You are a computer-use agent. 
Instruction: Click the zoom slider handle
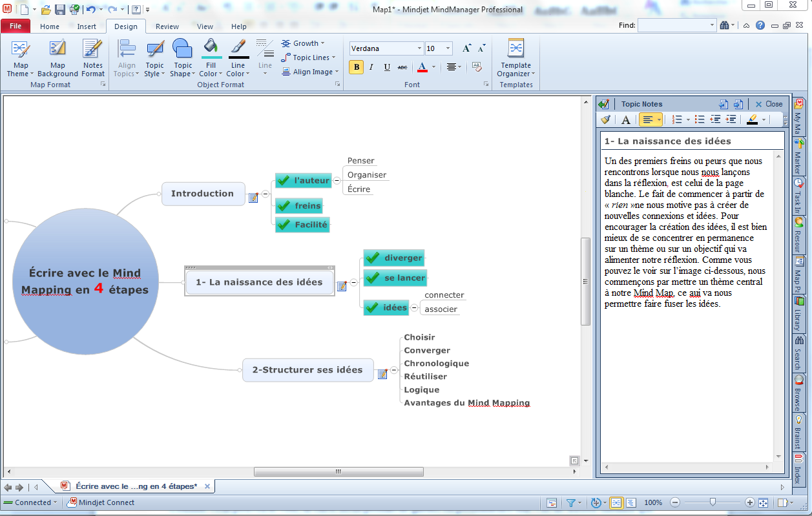pyautogui.click(x=713, y=502)
